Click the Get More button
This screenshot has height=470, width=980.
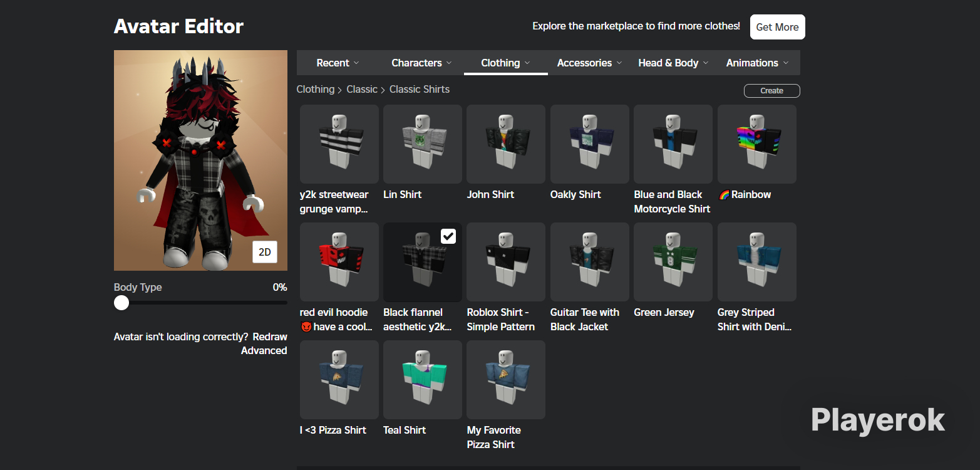click(x=778, y=27)
